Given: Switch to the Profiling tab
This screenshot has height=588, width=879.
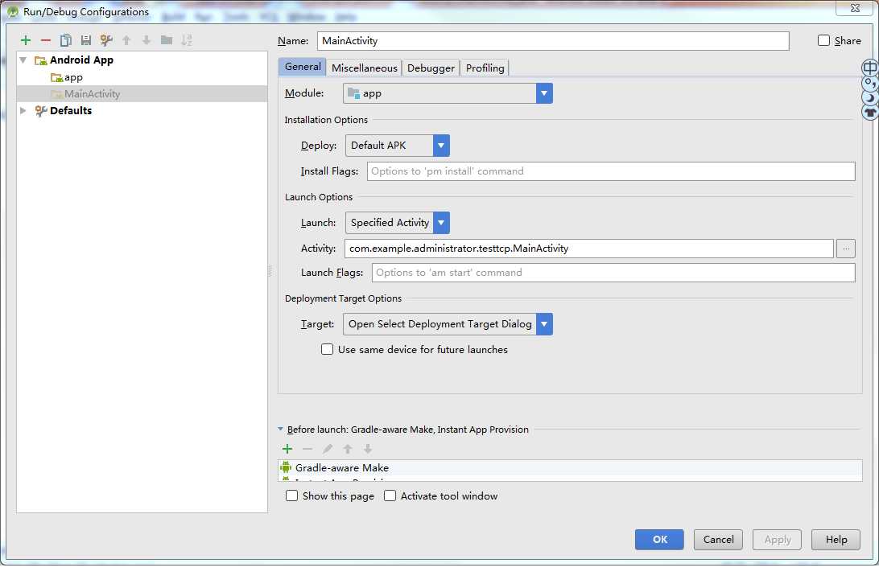Looking at the screenshot, I should [485, 68].
